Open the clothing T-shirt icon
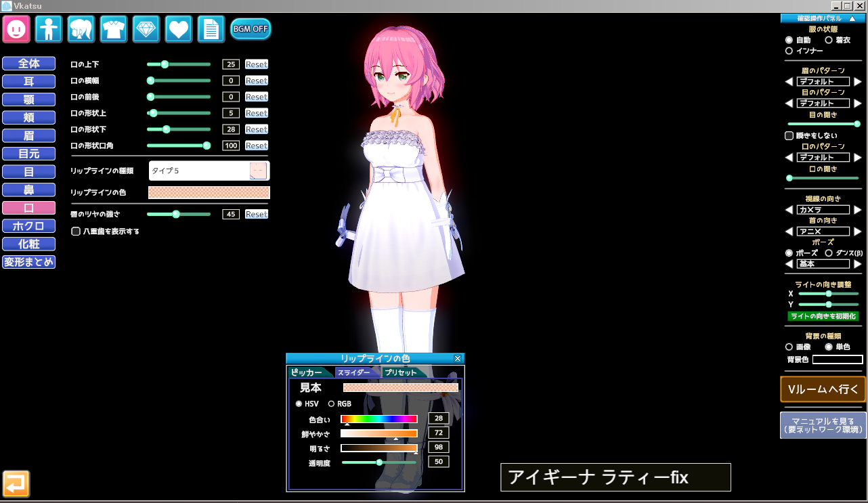868x503 pixels. 114,29
